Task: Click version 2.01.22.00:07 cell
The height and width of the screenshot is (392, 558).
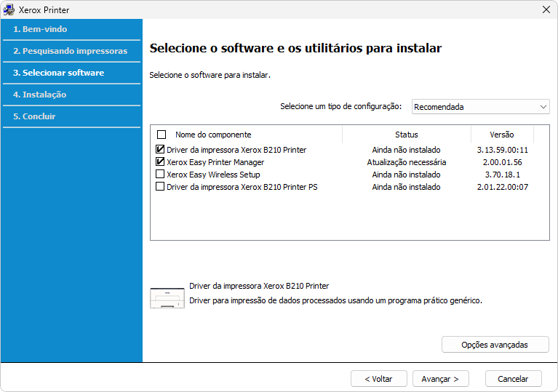Action: pyautogui.click(x=503, y=187)
